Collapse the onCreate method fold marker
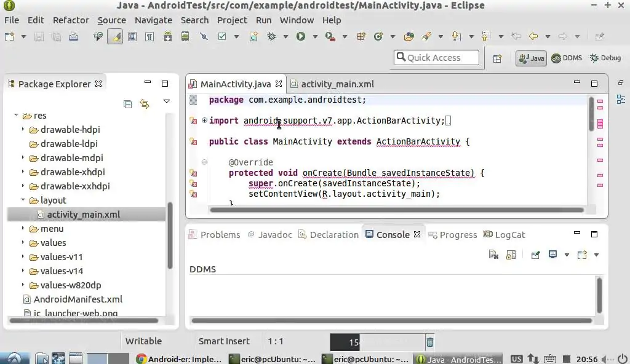Image resolution: width=630 pixels, height=364 pixels. (x=204, y=162)
